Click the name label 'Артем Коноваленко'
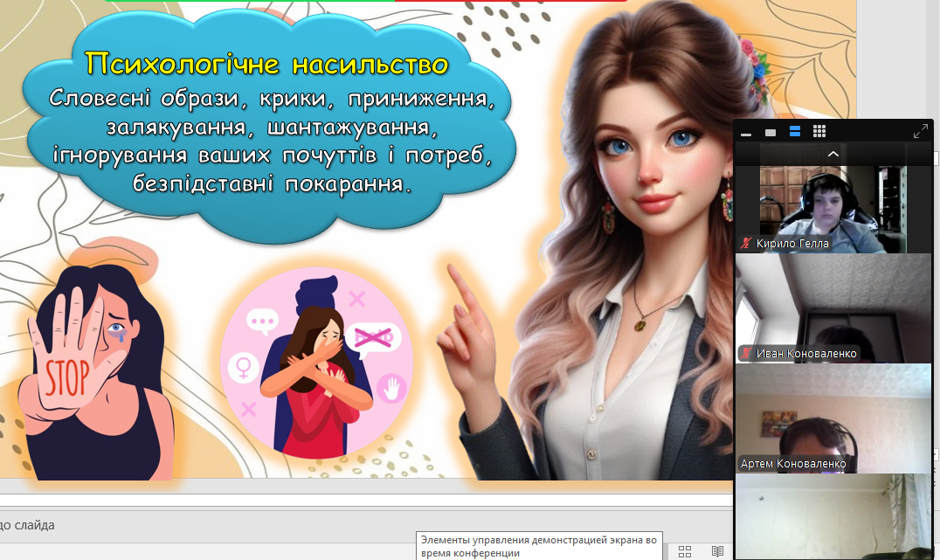This screenshot has width=940, height=560. click(x=793, y=464)
